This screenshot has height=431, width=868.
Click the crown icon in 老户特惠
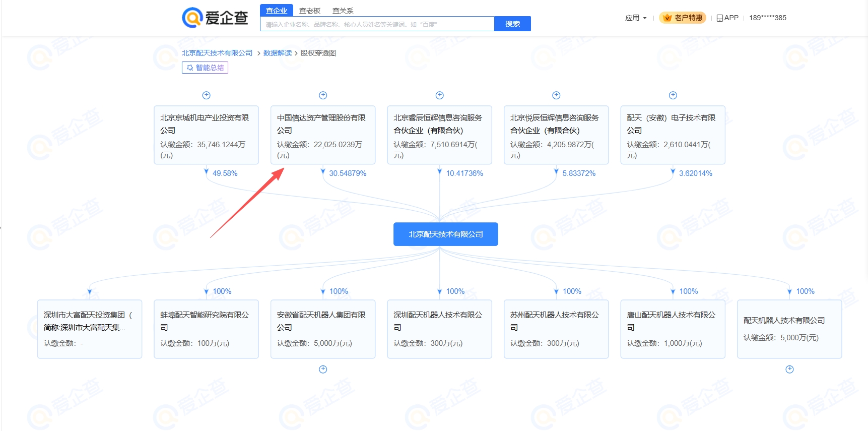tap(667, 18)
